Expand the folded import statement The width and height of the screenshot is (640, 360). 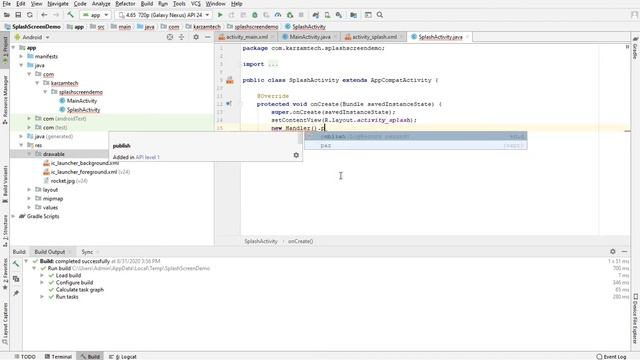tap(273, 64)
